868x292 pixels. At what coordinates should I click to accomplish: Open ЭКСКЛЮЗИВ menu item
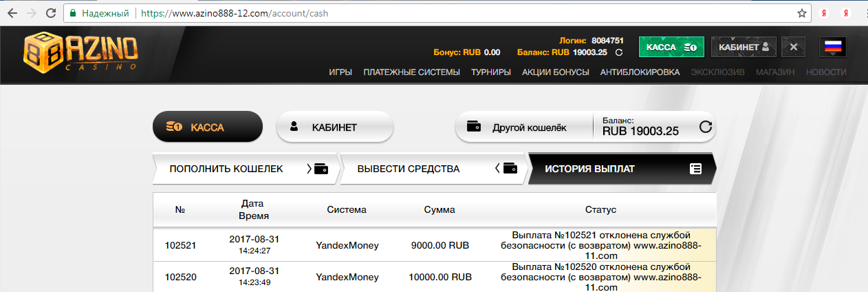[717, 72]
